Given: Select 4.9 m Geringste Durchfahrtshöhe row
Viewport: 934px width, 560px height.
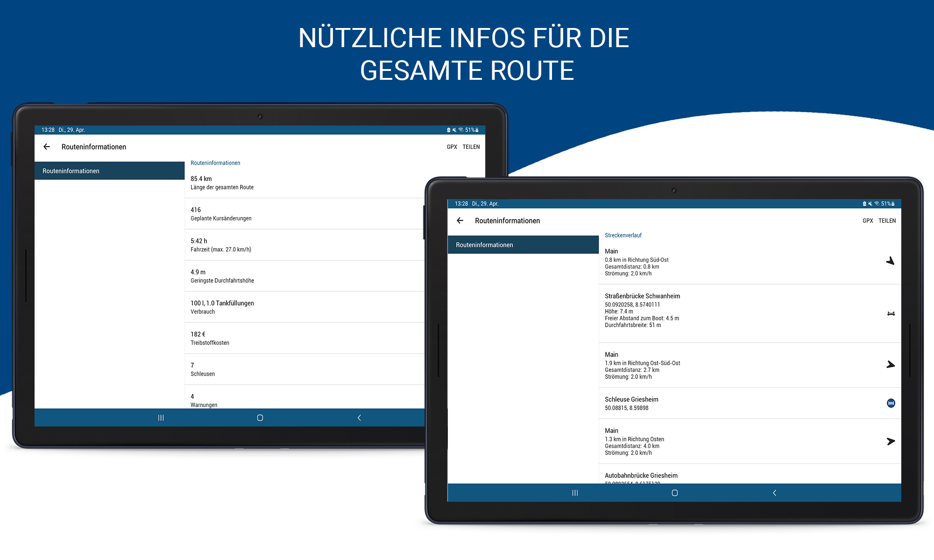Looking at the screenshot, I should point(304,276).
